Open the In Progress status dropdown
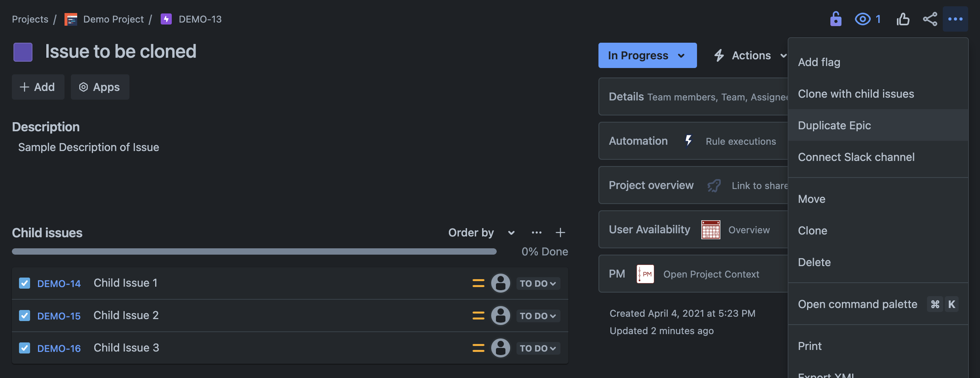The width and height of the screenshot is (980, 378). coord(647,55)
